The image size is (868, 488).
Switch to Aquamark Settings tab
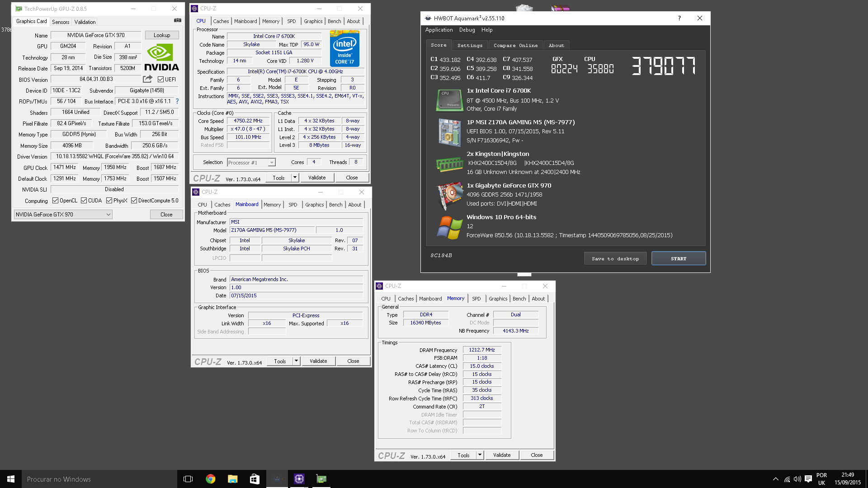coord(470,45)
